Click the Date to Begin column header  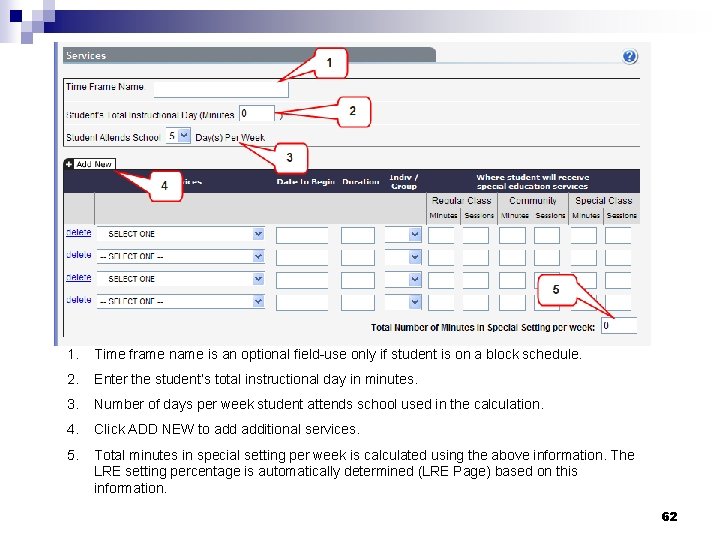pos(305,182)
